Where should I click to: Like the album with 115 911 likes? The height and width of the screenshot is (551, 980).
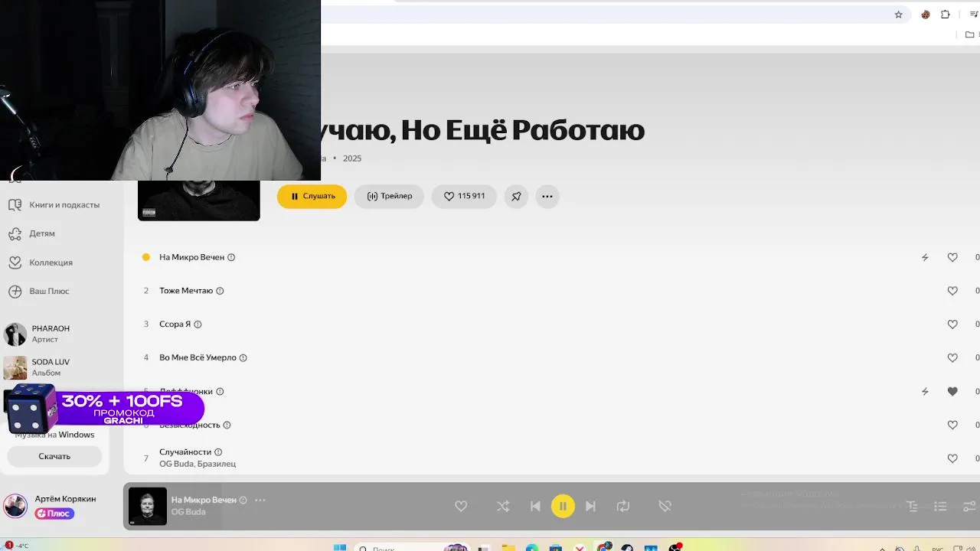(464, 196)
